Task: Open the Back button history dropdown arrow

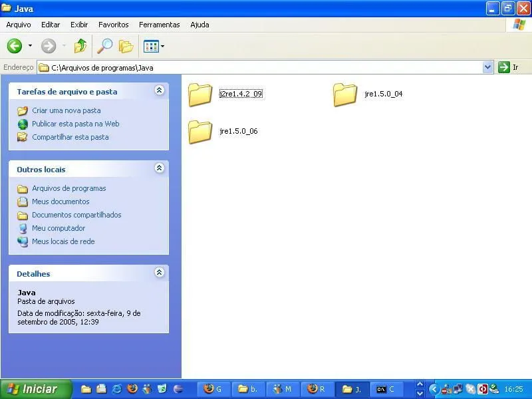Action: [30, 46]
